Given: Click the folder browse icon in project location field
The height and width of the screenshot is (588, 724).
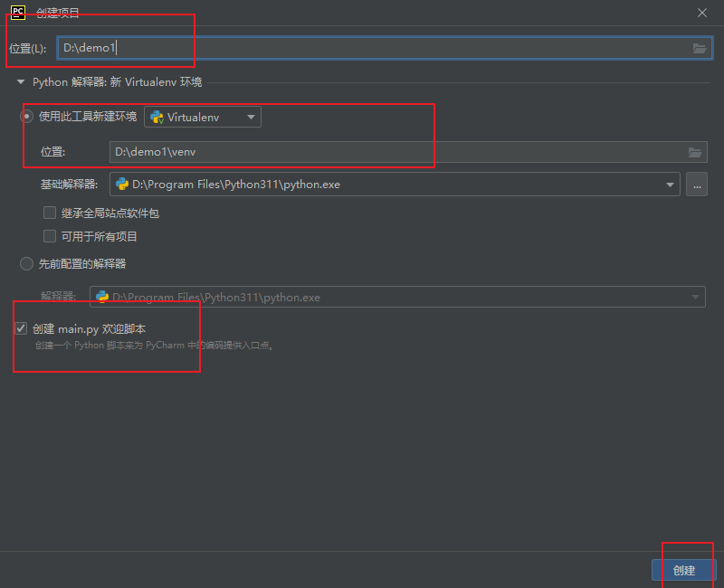Looking at the screenshot, I should click(x=700, y=48).
